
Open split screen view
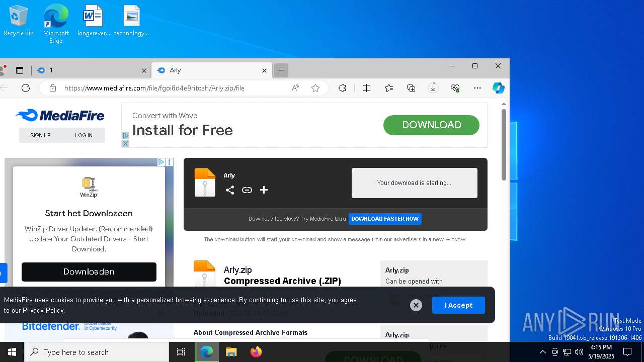point(366,88)
